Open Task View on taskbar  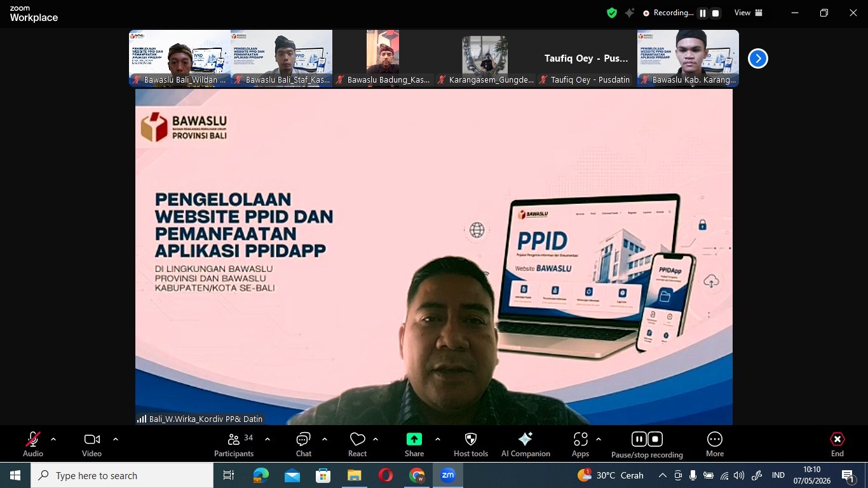(x=229, y=475)
